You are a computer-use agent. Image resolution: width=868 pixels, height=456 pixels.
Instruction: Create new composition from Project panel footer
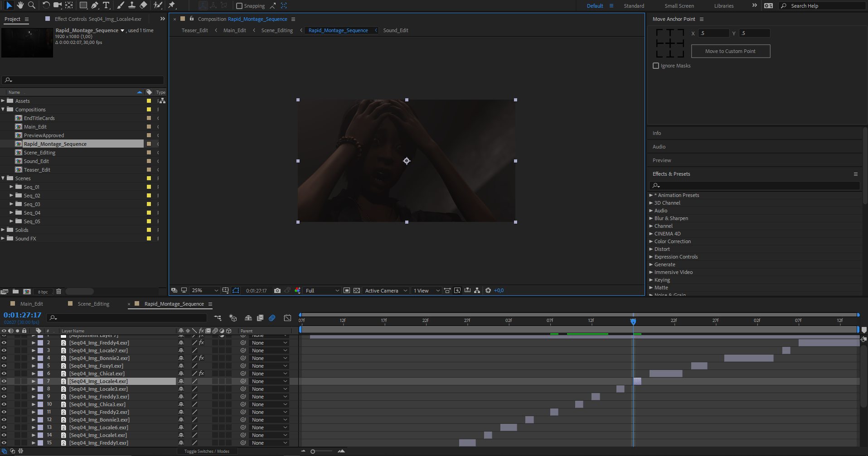[27, 292]
